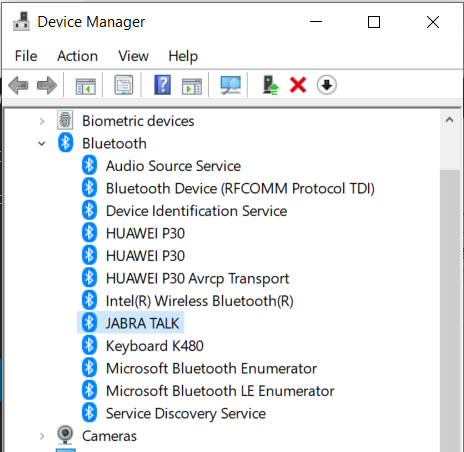This screenshot has width=464, height=452.
Task: Click the Update device driver icon
Action: [x=271, y=85]
